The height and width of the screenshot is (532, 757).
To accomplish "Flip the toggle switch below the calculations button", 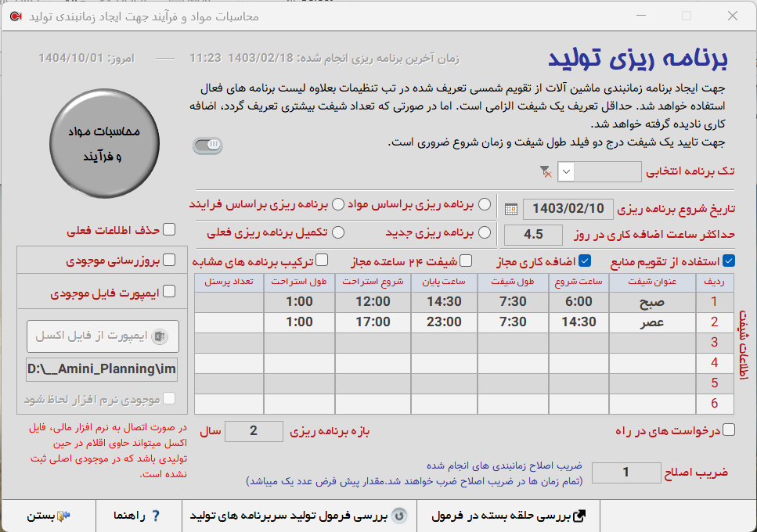I will 208,145.
